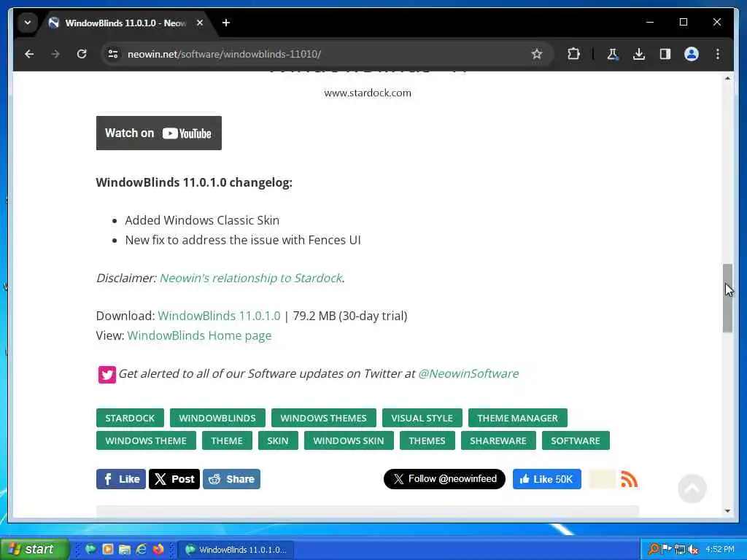The width and height of the screenshot is (747, 560).
Task: Select the WINDOWBLINDS tag
Action: pyautogui.click(x=217, y=418)
